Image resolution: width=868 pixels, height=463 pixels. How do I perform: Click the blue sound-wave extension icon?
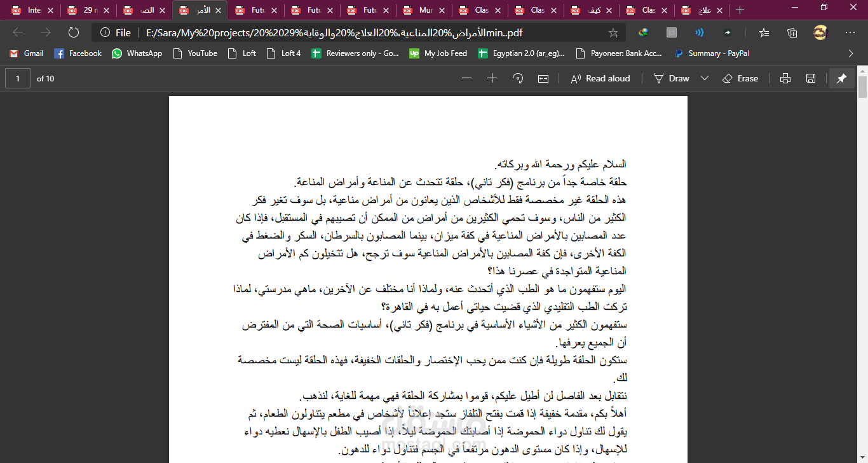click(x=700, y=32)
